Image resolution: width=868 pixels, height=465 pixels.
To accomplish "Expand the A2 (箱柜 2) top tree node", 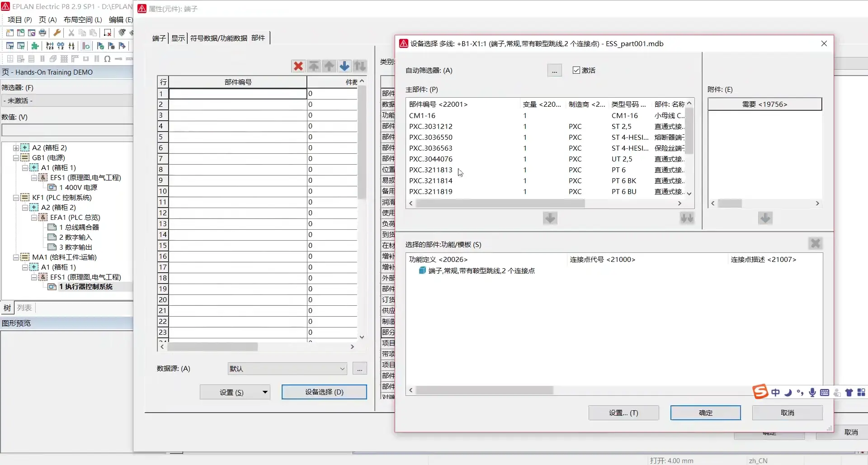I will click(16, 148).
